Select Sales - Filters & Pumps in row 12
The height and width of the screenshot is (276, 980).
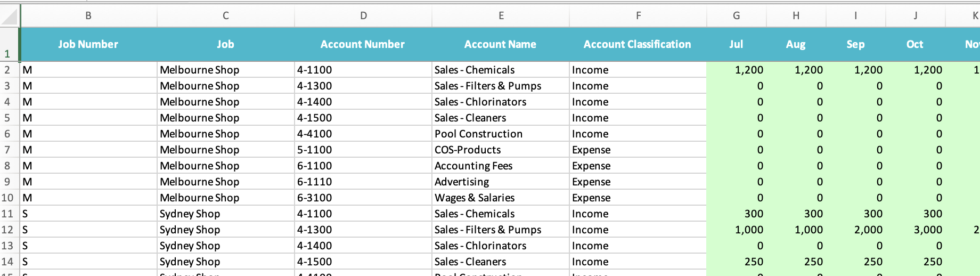[x=501, y=230]
